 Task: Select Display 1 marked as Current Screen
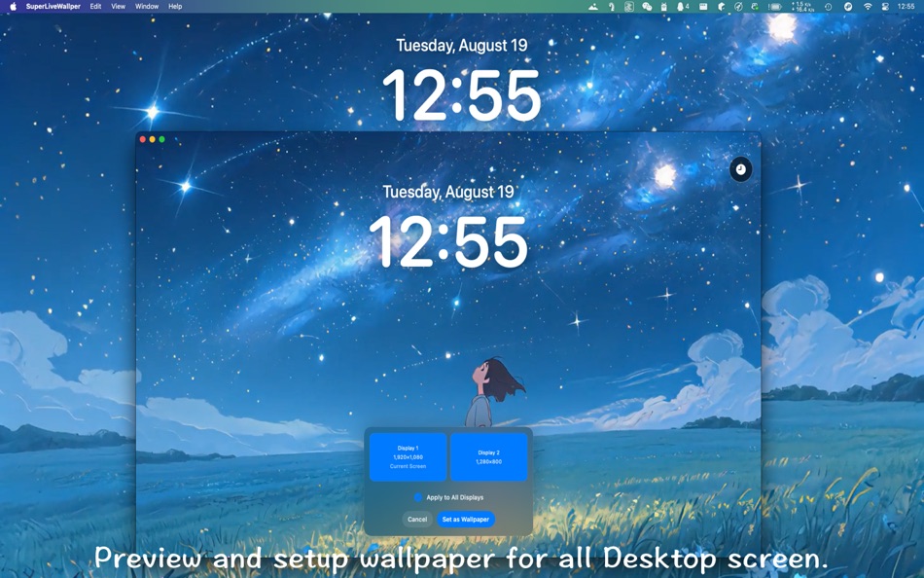pyautogui.click(x=407, y=455)
